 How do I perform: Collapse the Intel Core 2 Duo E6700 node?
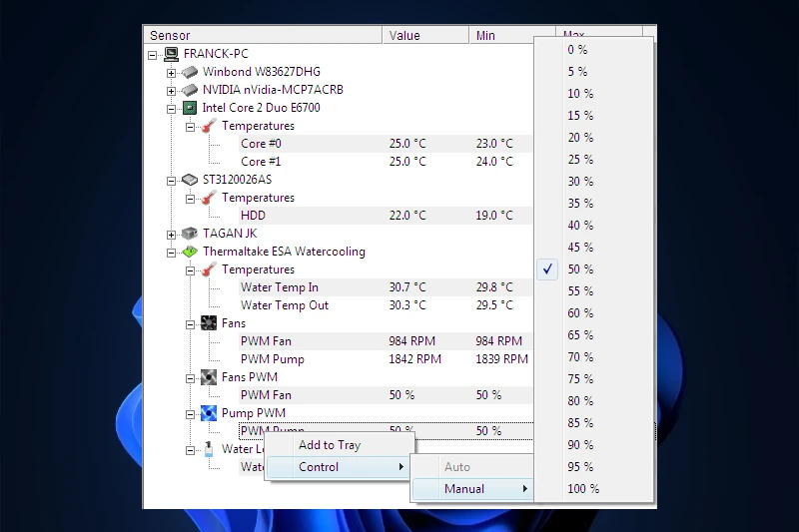(171, 109)
